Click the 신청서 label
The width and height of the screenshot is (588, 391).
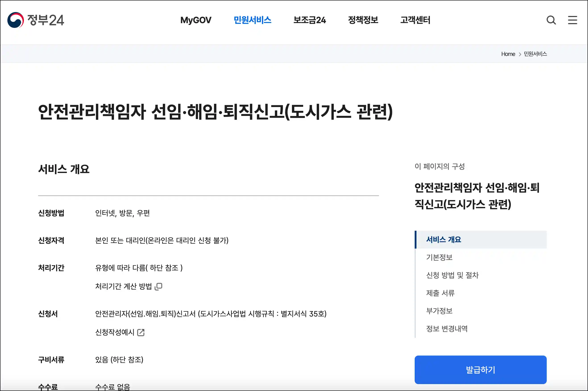48,314
